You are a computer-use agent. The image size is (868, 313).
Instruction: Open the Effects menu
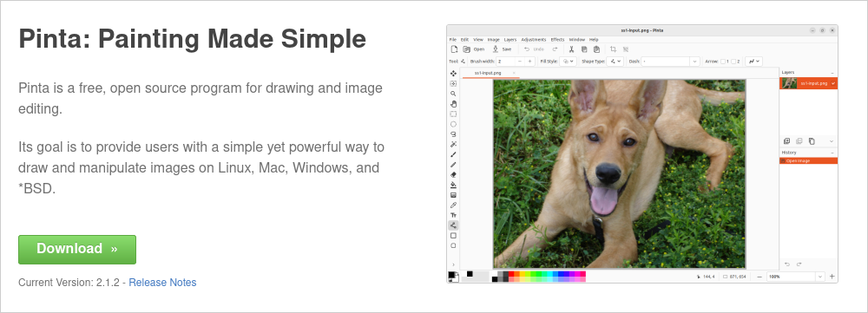(x=557, y=40)
